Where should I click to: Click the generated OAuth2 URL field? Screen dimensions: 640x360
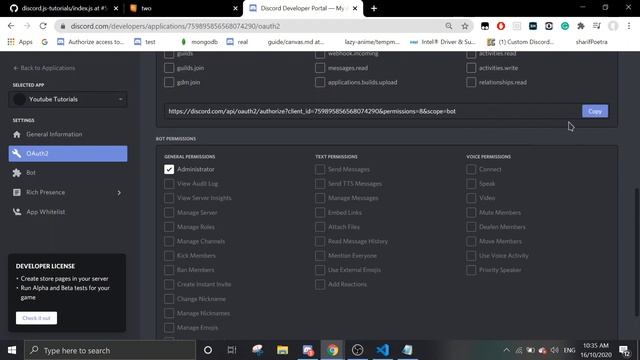tap(373, 111)
